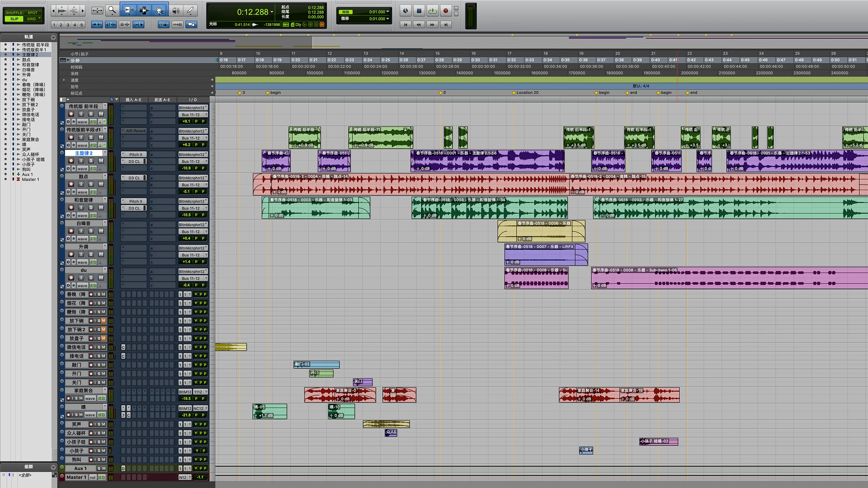Open grid value 0:01.000 dropdown
Viewport: 868px width, 488px height.
tap(388, 12)
